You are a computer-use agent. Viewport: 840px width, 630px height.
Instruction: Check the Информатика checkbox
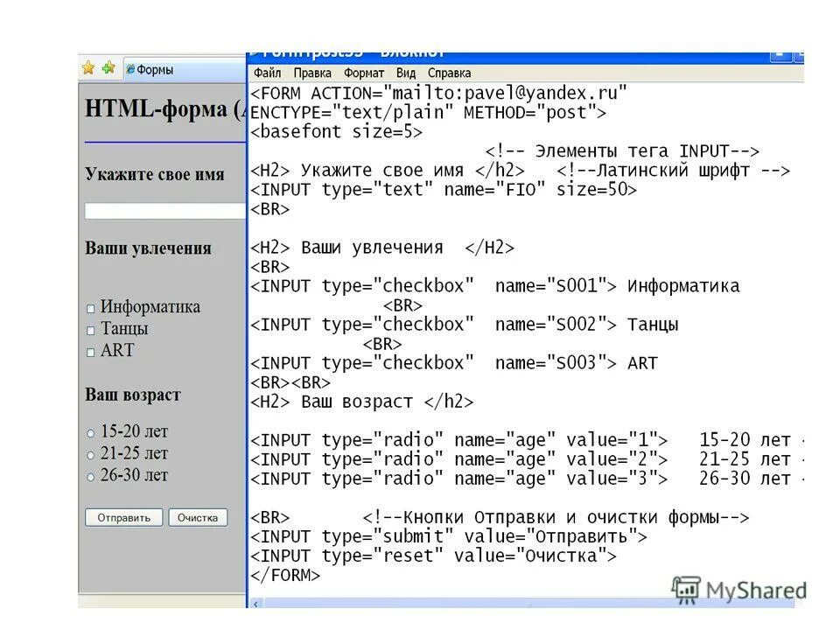tap(90, 308)
